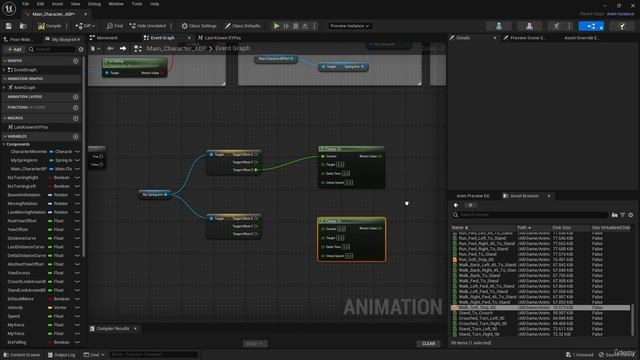The height and width of the screenshot is (360, 640).
Task: Open the Preview Instance debug dropdown
Action: click(349, 26)
